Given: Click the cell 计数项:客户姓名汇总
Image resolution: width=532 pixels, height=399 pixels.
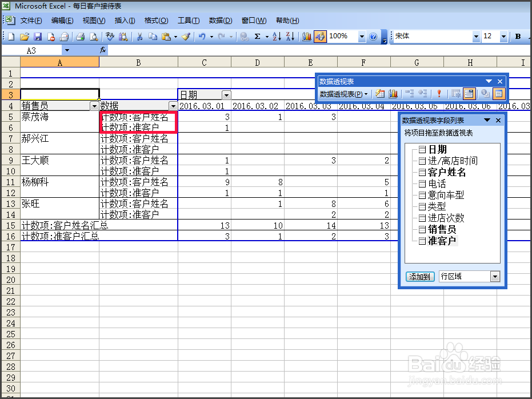Looking at the screenshot, I should [99, 225].
